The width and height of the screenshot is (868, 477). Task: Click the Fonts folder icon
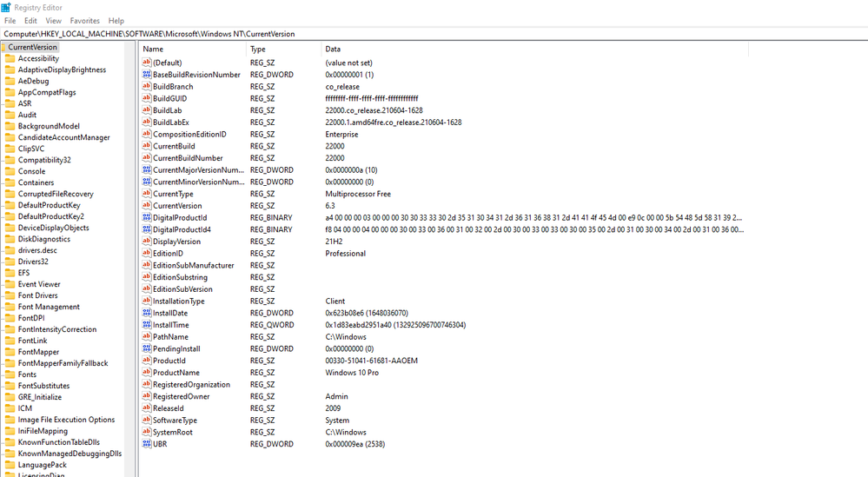coord(10,374)
